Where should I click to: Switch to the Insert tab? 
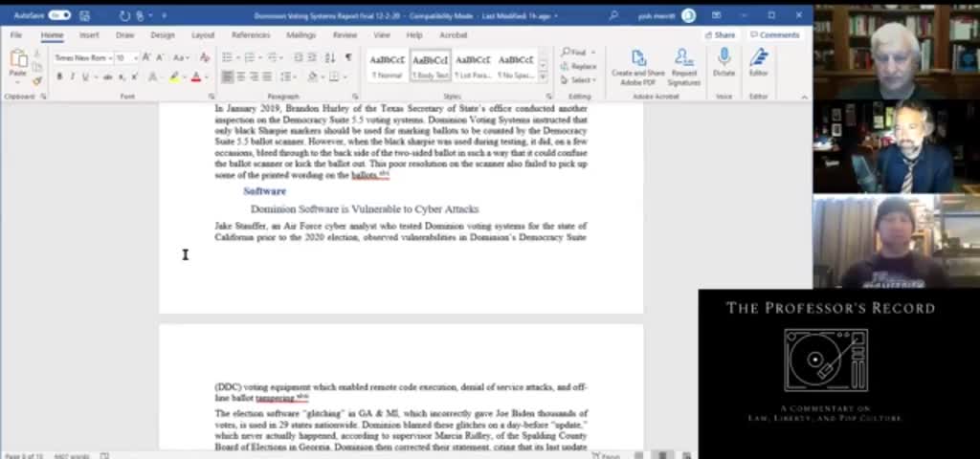point(89,35)
